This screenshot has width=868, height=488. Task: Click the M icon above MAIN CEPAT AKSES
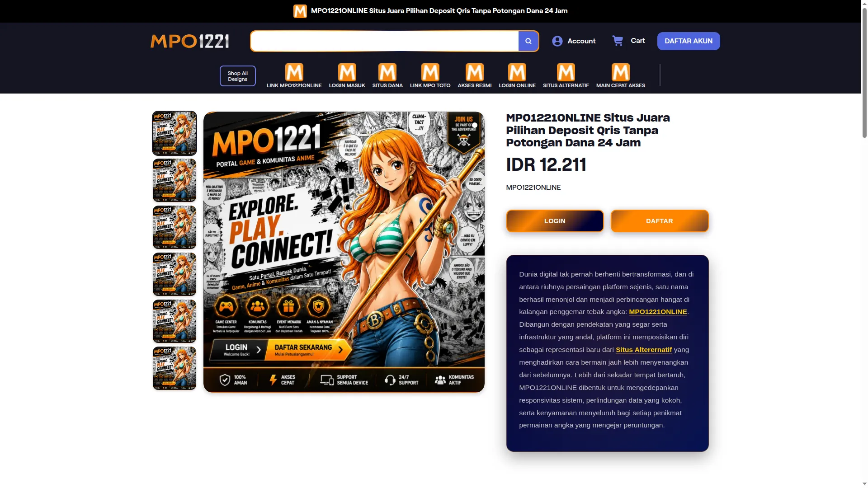(621, 72)
